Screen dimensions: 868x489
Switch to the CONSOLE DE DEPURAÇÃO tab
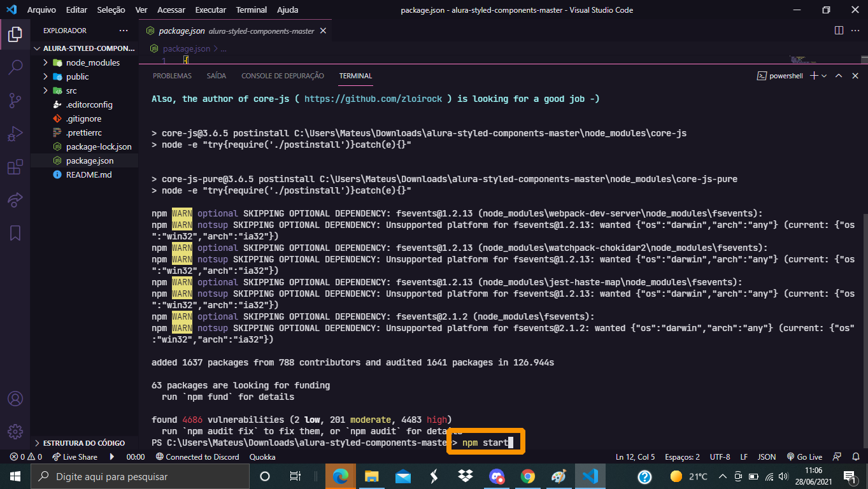[283, 76]
